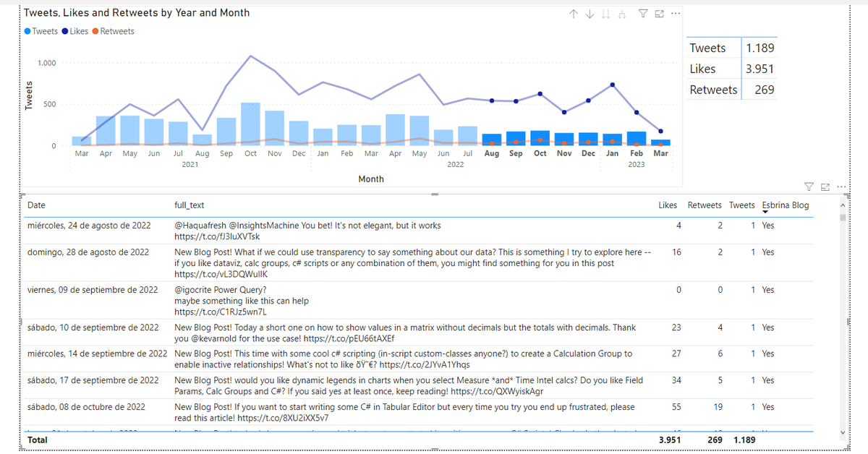Sort table by full_text column header
Screen dimensions: 868x454
(190, 205)
